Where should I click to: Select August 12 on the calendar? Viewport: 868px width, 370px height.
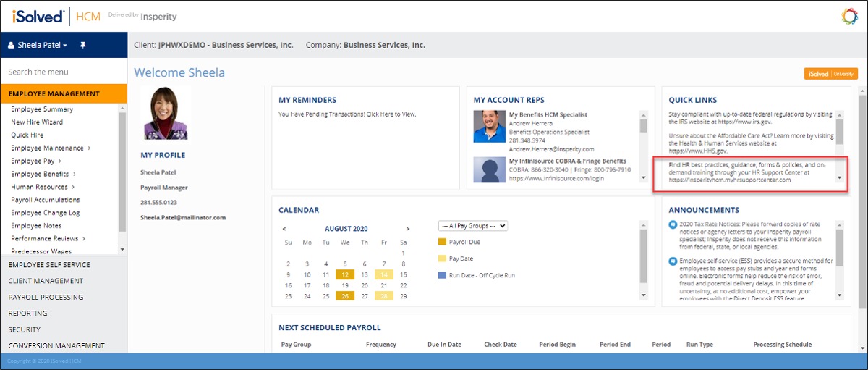pos(345,275)
